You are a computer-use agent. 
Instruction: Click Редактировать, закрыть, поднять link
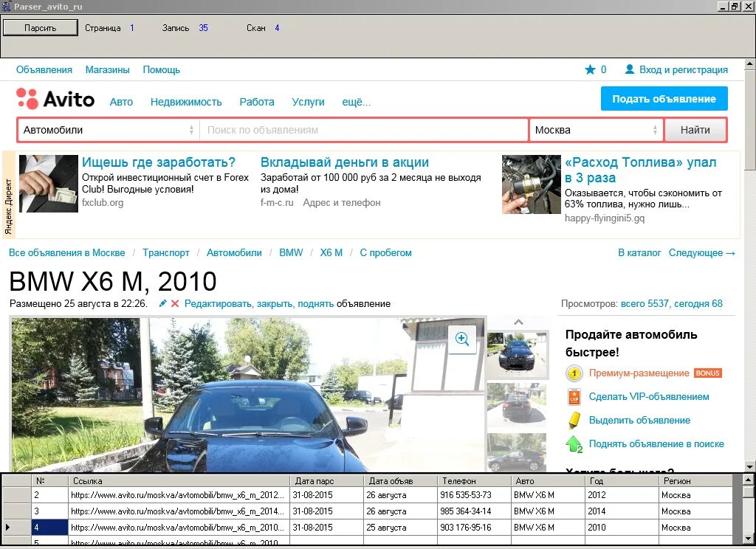tap(259, 304)
